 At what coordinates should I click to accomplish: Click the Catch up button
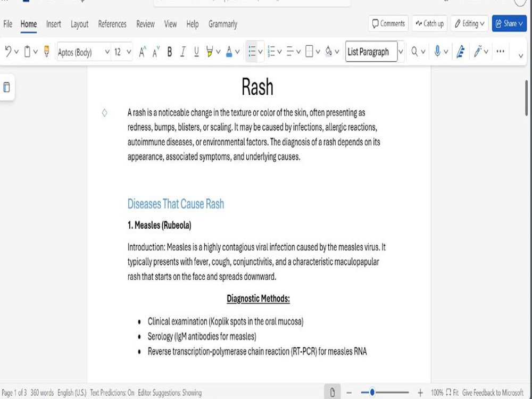pos(429,23)
